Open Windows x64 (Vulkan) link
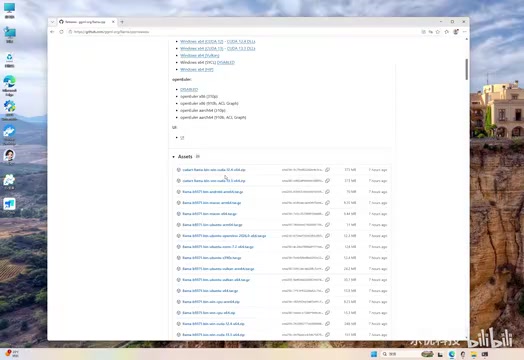Viewport: 524px width, 360px height. [x=200, y=56]
